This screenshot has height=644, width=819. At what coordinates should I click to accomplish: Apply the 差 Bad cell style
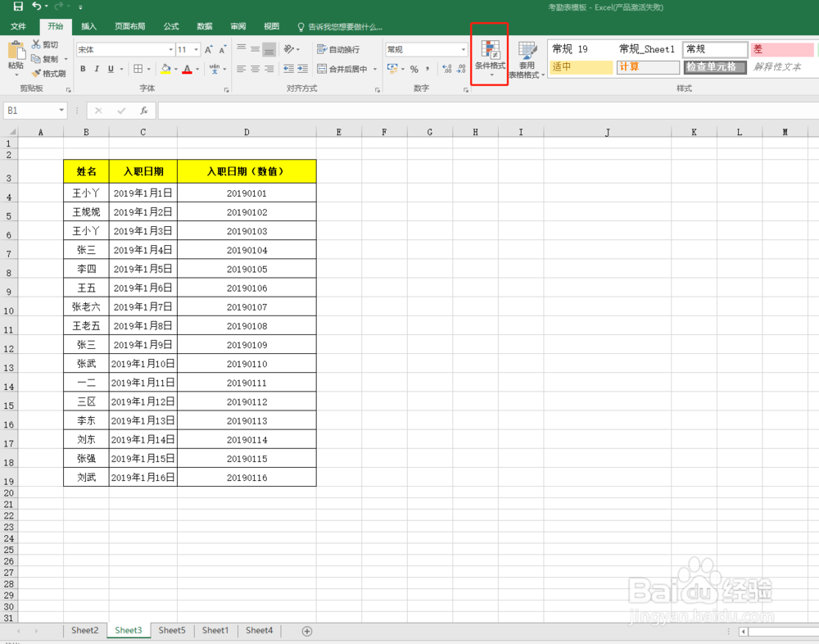click(782, 49)
